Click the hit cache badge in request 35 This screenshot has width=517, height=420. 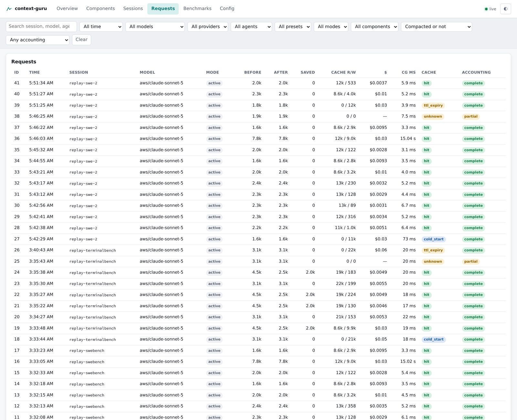pos(427,150)
